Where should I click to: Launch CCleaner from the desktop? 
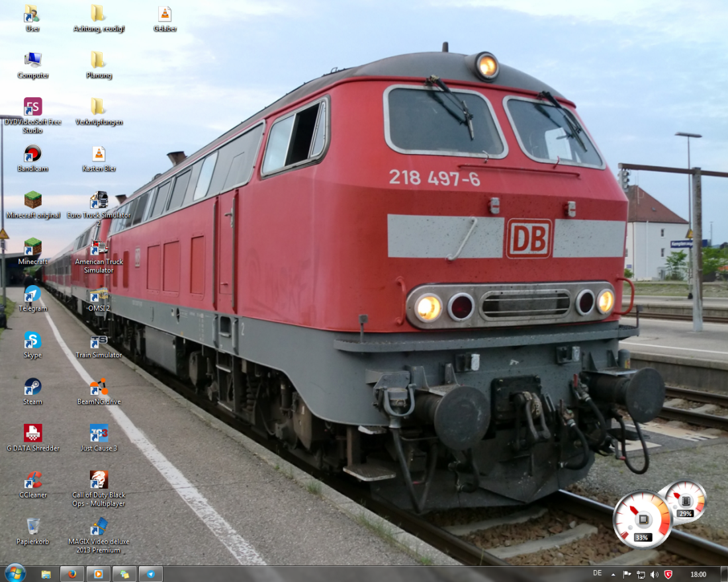(33, 485)
